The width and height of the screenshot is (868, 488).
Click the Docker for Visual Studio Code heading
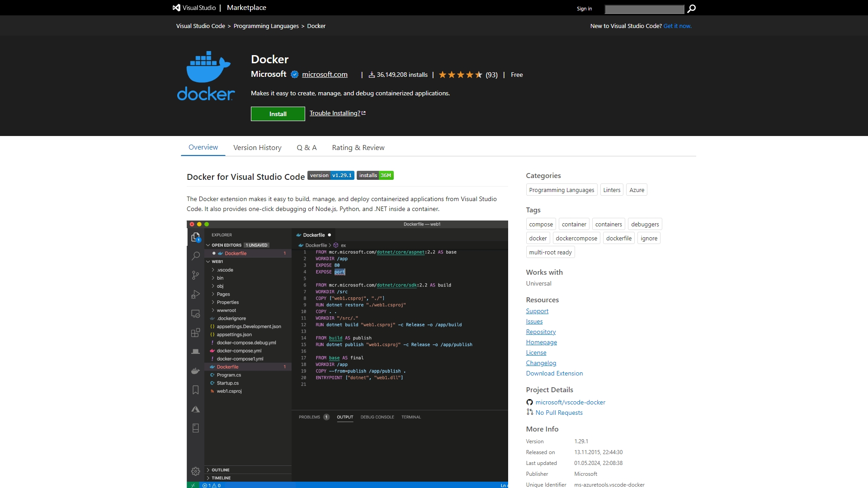(x=245, y=177)
